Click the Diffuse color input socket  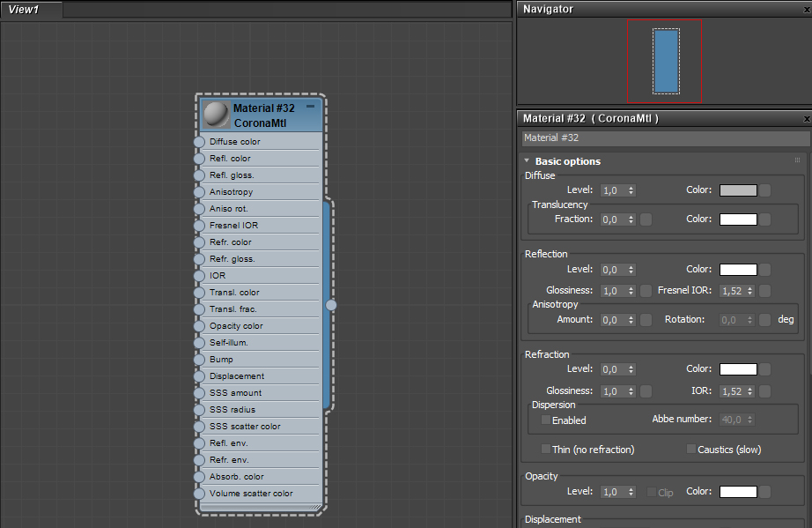point(199,142)
